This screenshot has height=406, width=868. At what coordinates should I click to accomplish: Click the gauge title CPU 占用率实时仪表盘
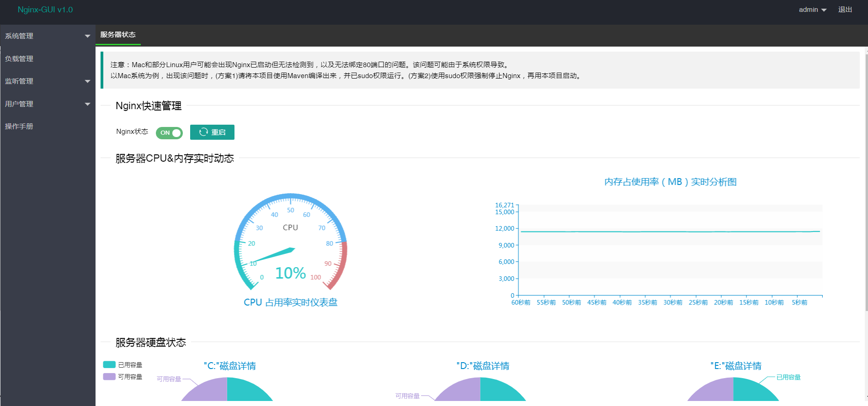click(x=291, y=302)
